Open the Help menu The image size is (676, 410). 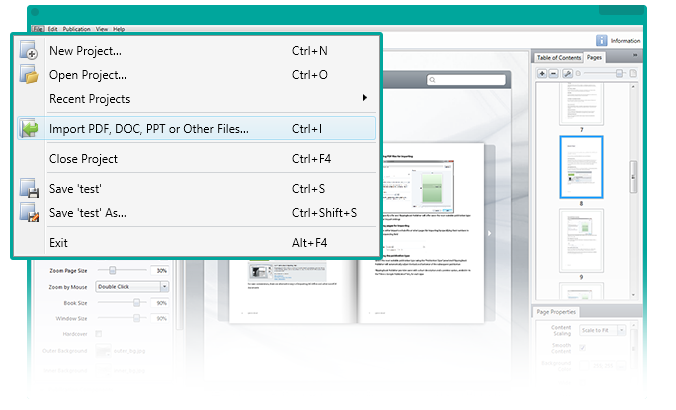[119, 29]
